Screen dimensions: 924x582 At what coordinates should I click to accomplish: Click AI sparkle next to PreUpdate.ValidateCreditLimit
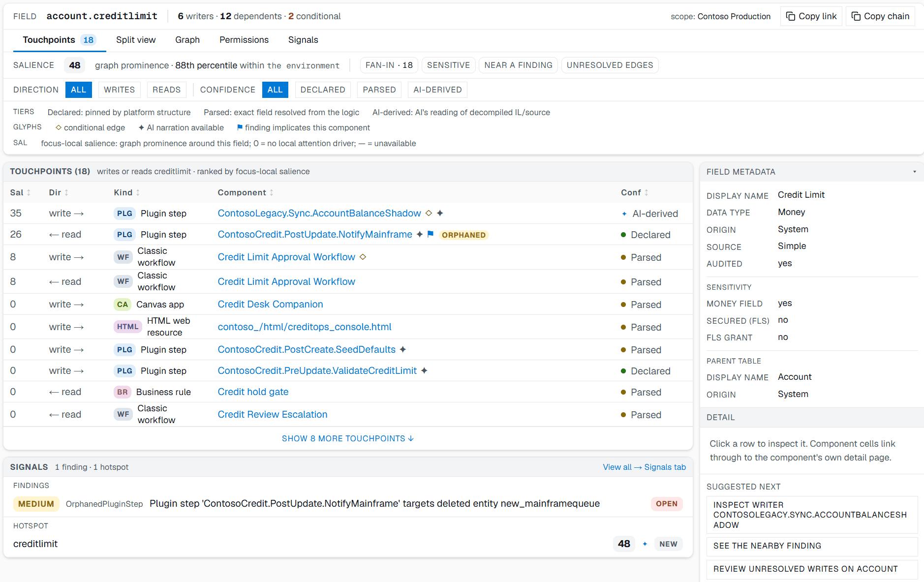424,370
